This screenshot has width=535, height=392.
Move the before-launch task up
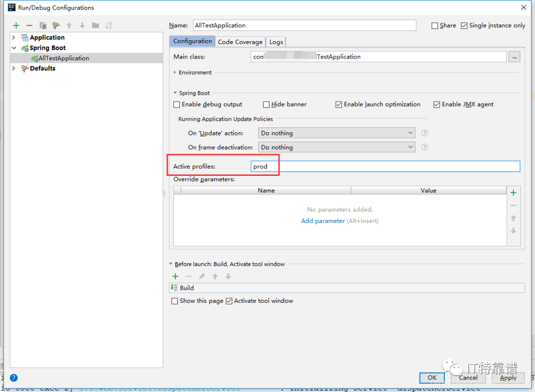pyautogui.click(x=215, y=277)
